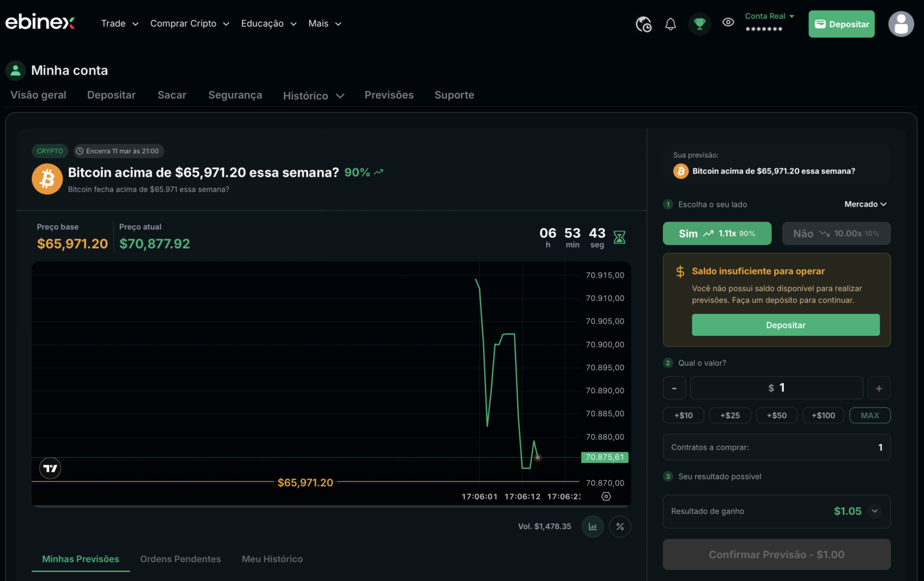Expand the Mais menu
The image size is (924, 581).
[x=325, y=23]
